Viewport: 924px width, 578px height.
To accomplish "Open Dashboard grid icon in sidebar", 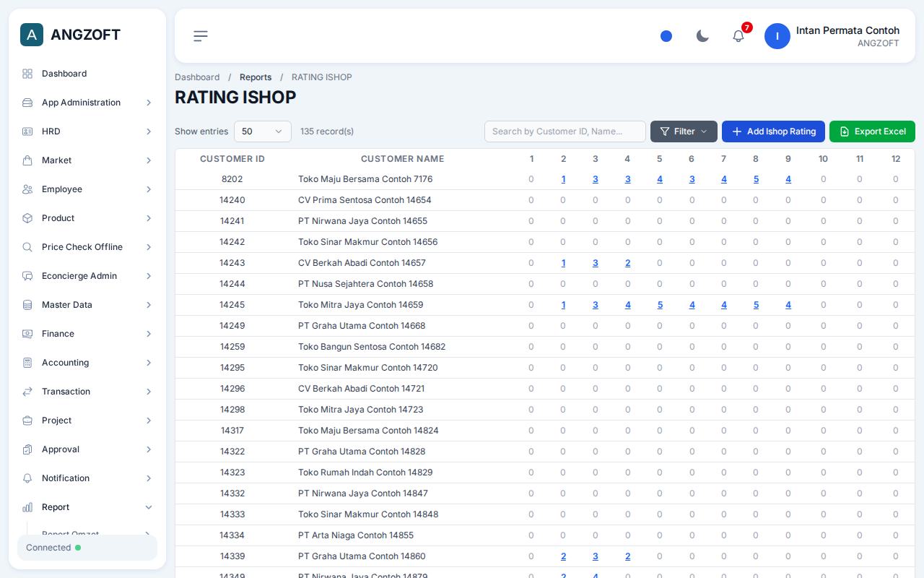I will point(27,74).
